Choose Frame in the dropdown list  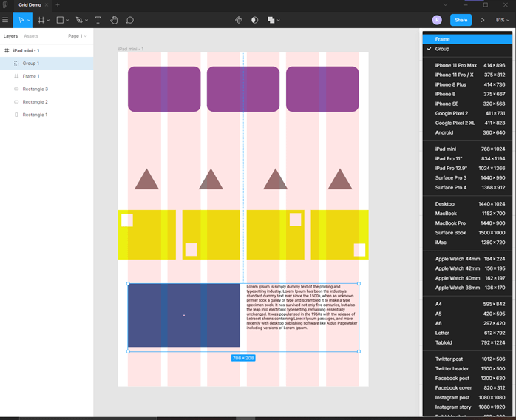pyautogui.click(x=442, y=39)
